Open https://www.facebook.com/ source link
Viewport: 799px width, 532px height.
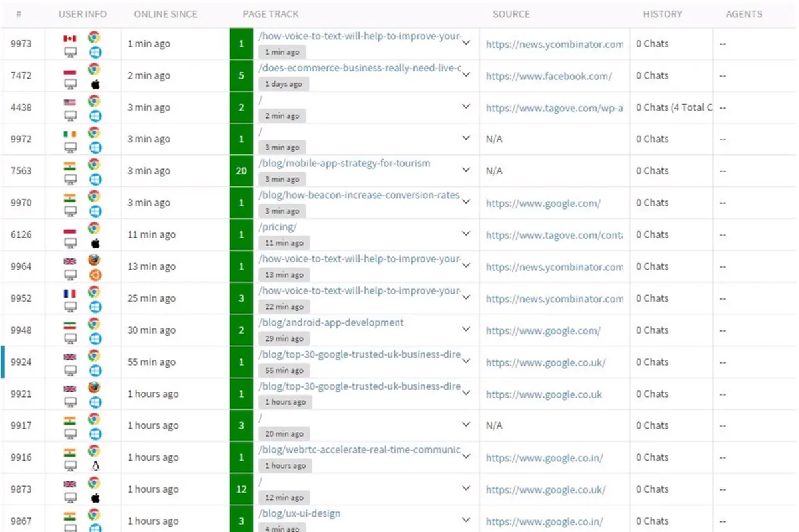point(549,76)
